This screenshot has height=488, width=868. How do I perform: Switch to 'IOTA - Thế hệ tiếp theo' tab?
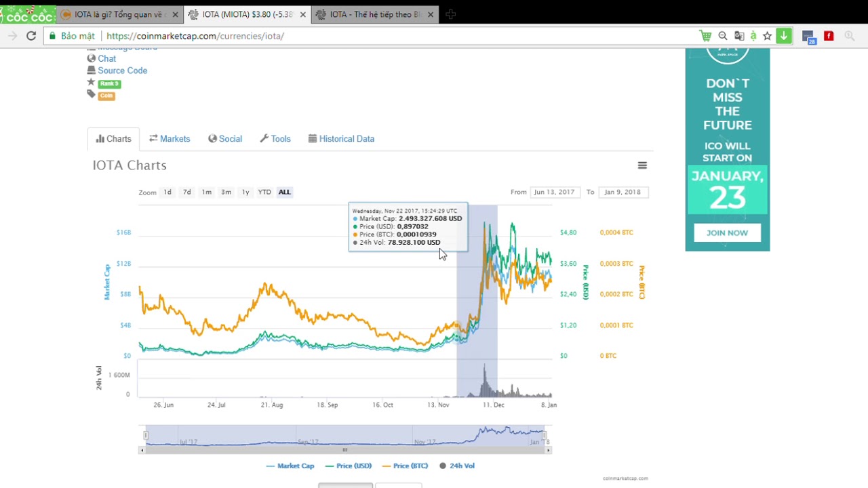click(375, 14)
